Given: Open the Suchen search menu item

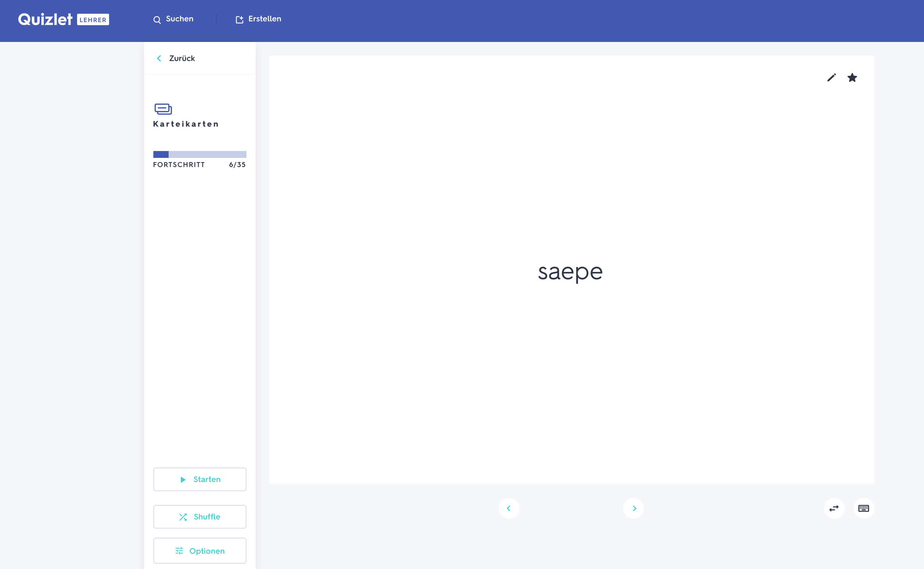Looking at the screenshot, I should coord(180,19).
